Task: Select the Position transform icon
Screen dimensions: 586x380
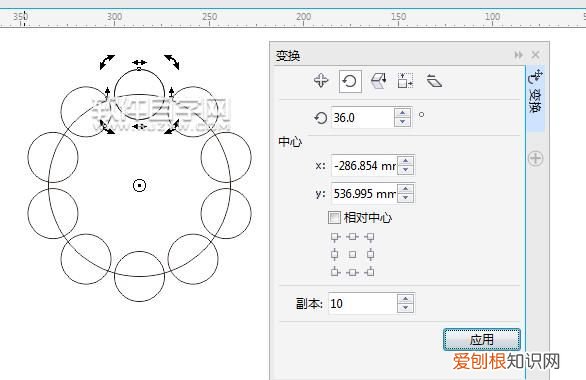Action: click(321, 81)
